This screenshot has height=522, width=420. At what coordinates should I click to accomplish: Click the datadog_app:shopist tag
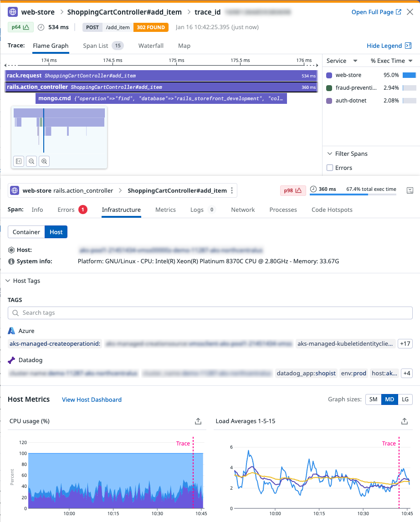(x=306, y=373)
